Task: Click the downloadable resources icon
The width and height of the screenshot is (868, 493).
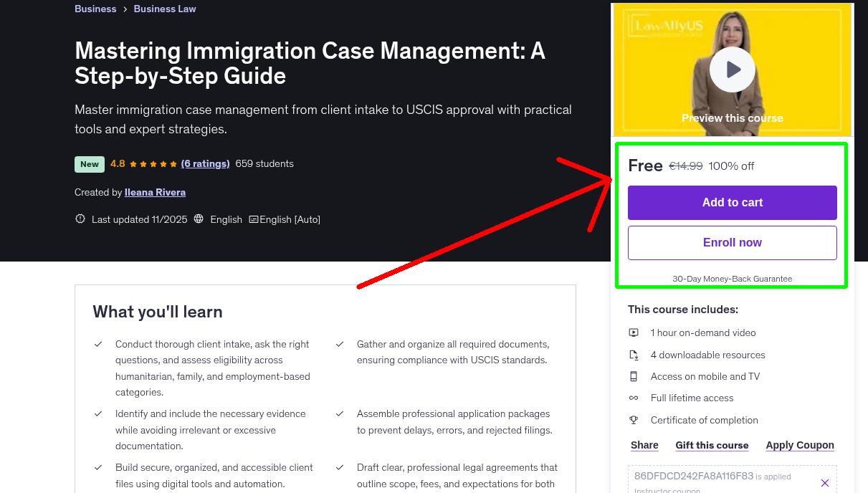Action: point(634,354)
